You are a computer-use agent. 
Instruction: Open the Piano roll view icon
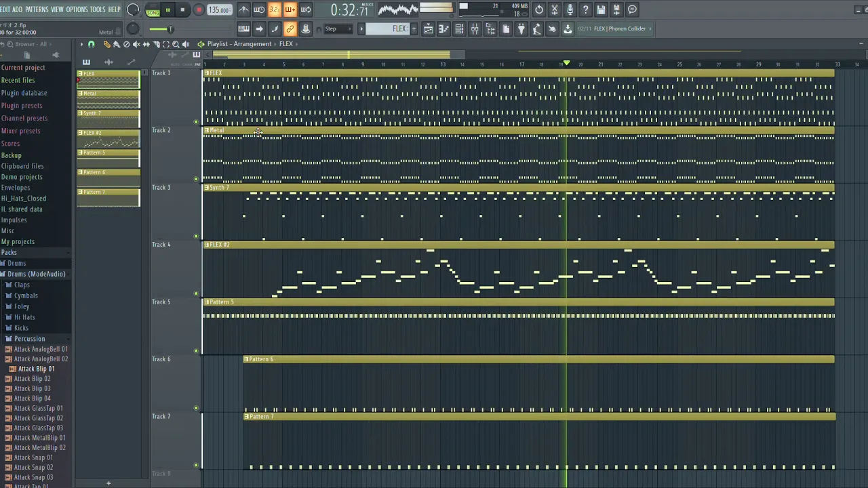pos(443,28)
